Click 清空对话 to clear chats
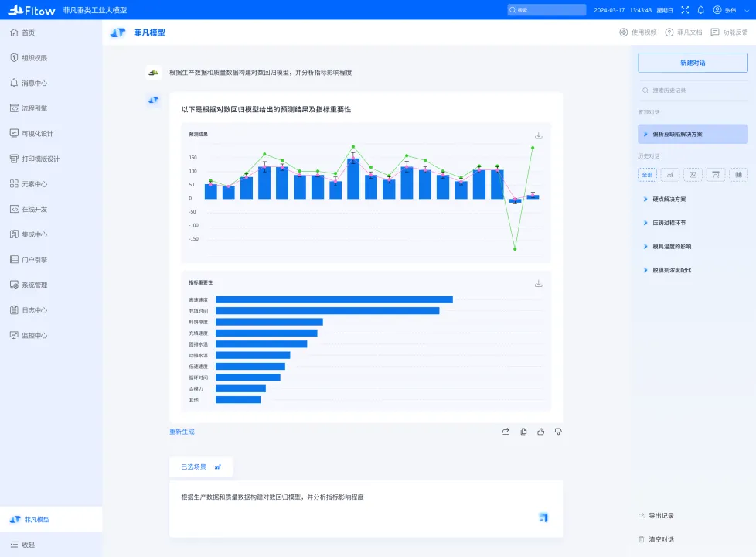 pos(656,539)
